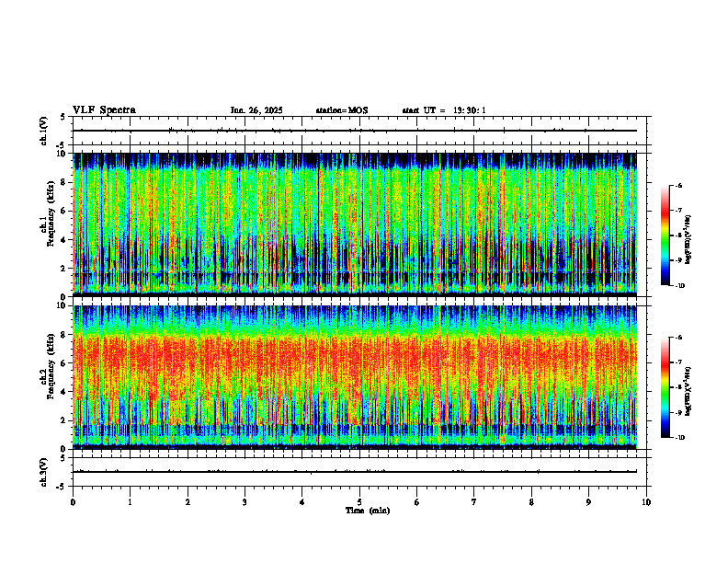Click time axis tick label "0"
Screen dimensions: 728x563
point(73,502)
